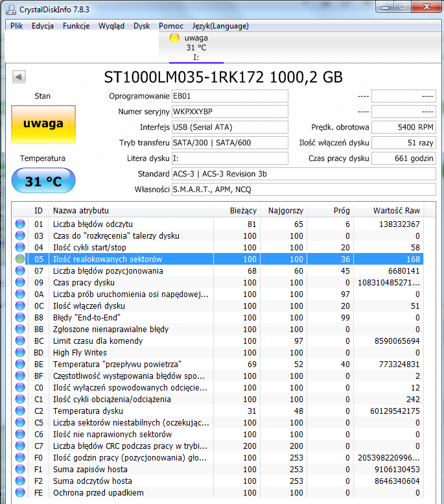The image size is (444, 504).
Task: Click the Wartość Raw column header
Action: pyautogui.click(x=389, y=211)
